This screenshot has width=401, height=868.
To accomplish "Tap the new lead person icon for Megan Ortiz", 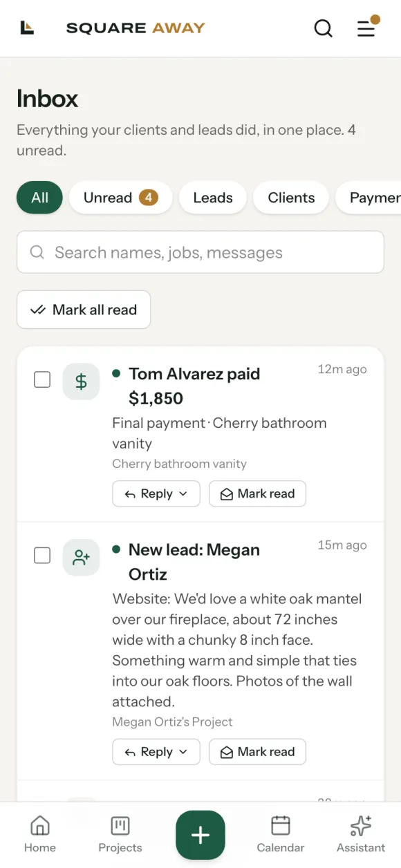I will [81, 558].
